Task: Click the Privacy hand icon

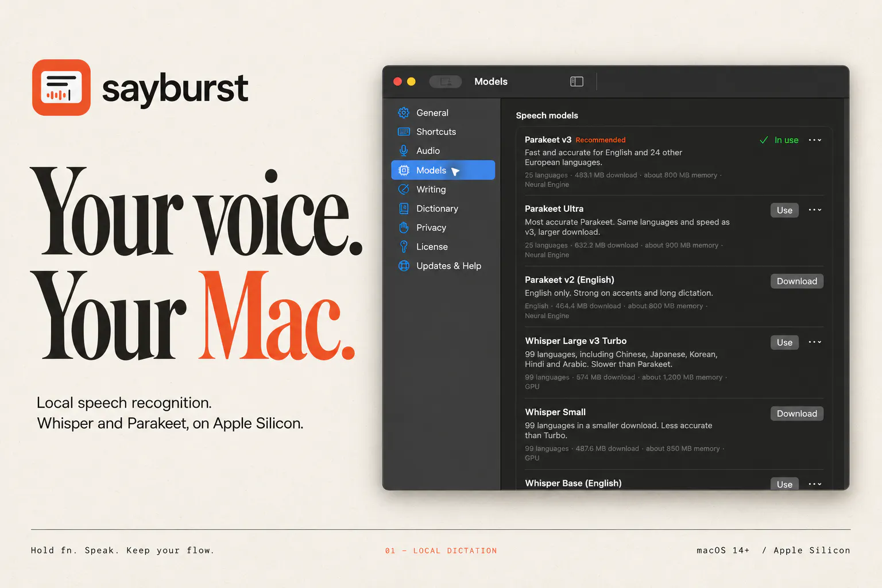Action: coord(404,227)
